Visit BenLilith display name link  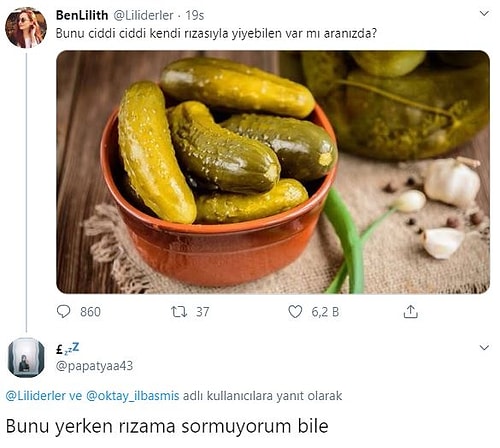coord(82,15)
